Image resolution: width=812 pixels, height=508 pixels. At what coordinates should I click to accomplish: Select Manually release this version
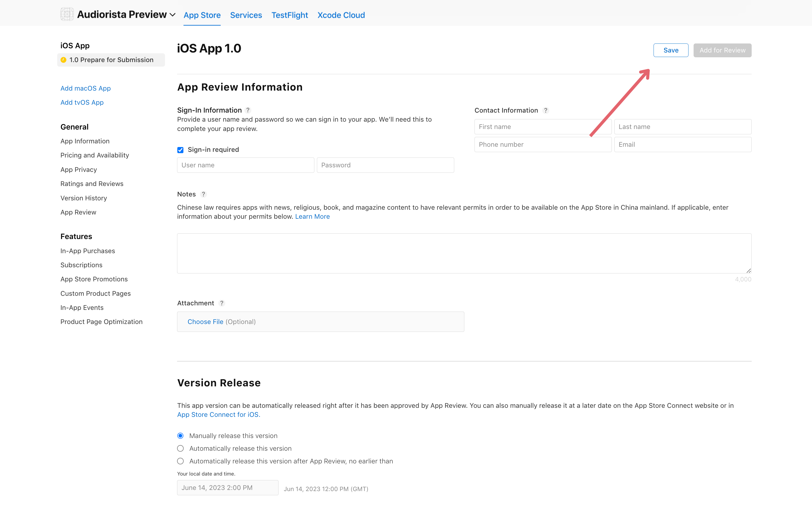click(180, 436)
